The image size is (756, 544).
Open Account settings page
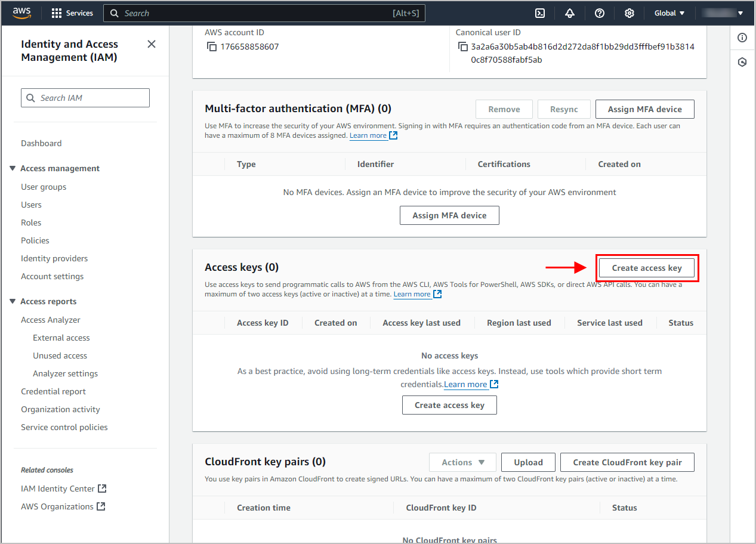coord(53,276)
